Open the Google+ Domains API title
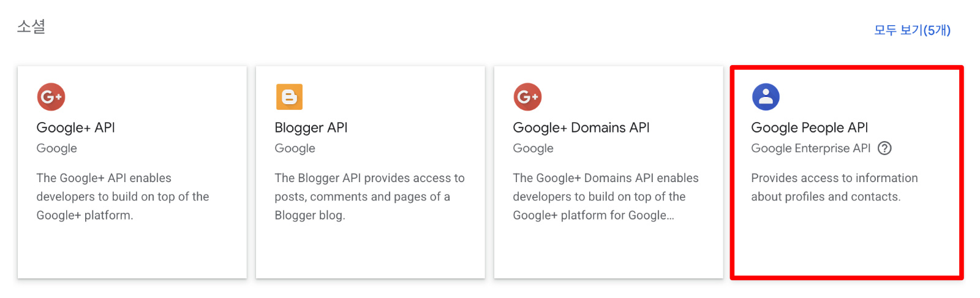The height and width of the screenshot is (298, 980). [x=581, y=128]
